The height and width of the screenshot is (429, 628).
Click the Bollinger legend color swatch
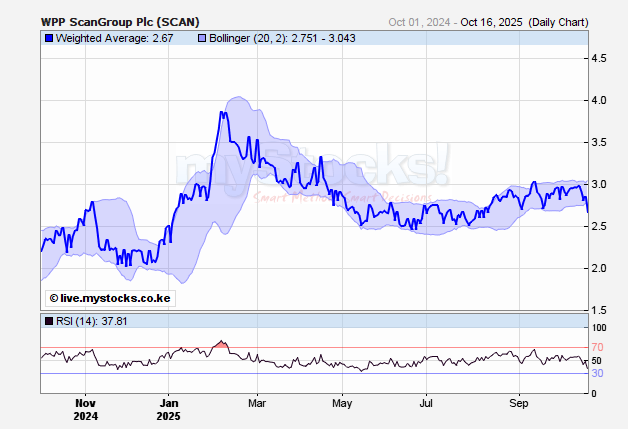[x=201, y=38]
